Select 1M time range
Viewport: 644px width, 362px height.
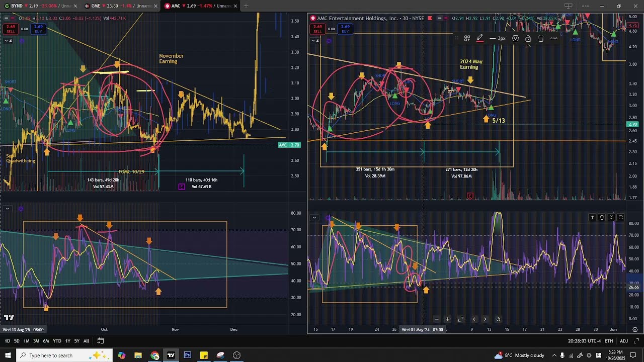(x=26, y=341)
